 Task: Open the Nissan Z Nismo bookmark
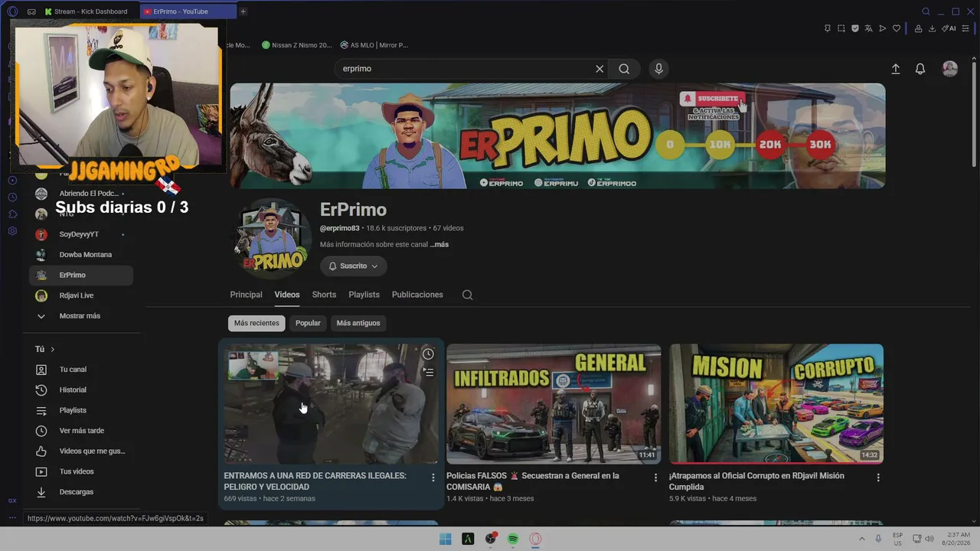pyautogui.click(x=297, y=45)
